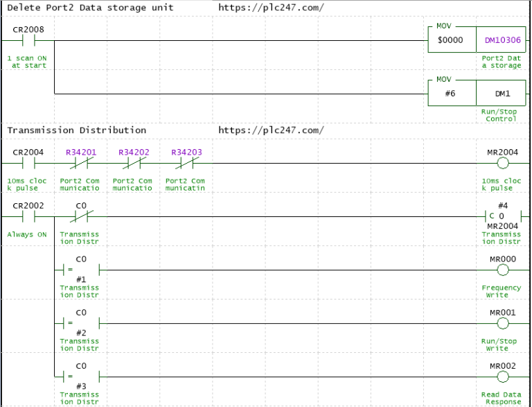Select the MR001 Run/Stop Write coil
Screen dimensions: 532x407
pyautogui.click(x=503, y=323)
